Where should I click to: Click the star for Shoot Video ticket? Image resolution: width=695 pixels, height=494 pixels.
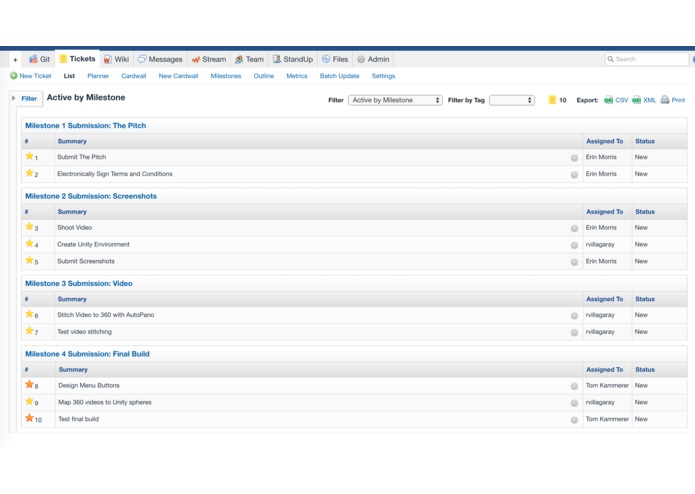(29, 226)
